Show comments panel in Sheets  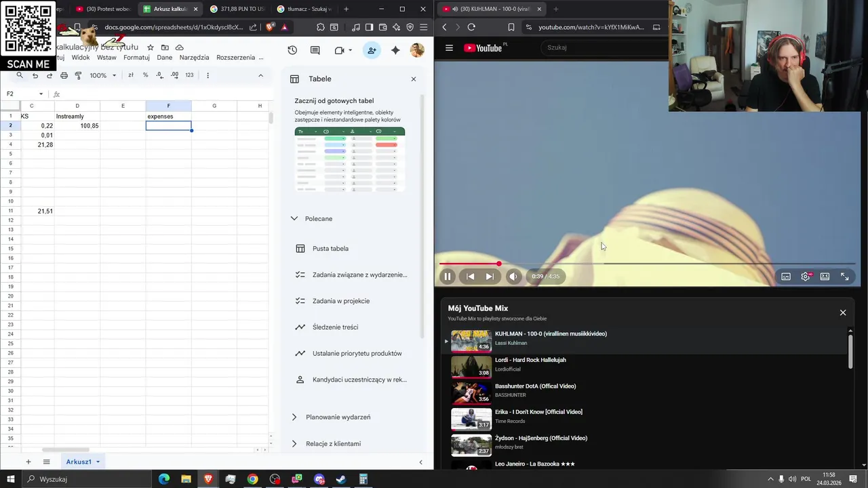[315, 50]
